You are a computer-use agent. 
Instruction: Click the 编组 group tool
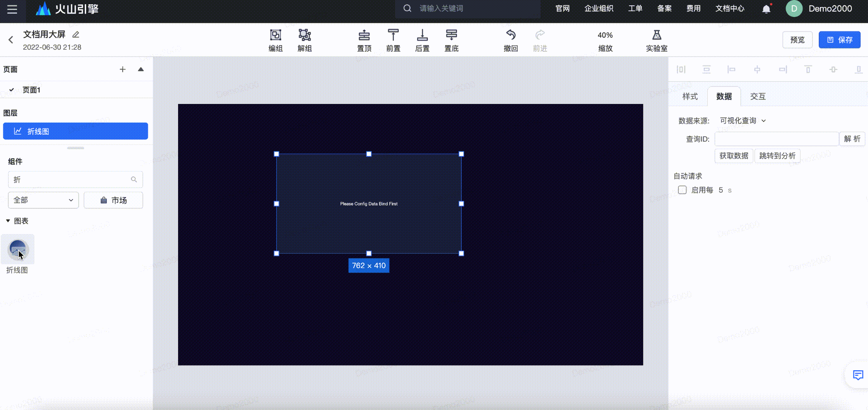point(275,40)
